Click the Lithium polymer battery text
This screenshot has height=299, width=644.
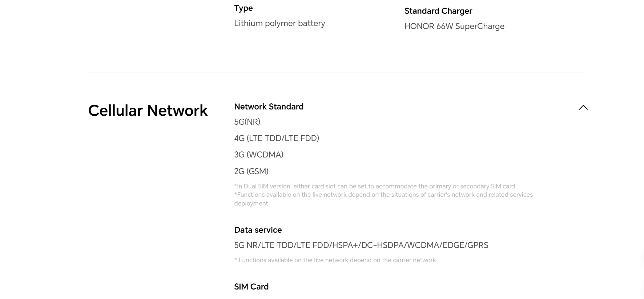279,23
